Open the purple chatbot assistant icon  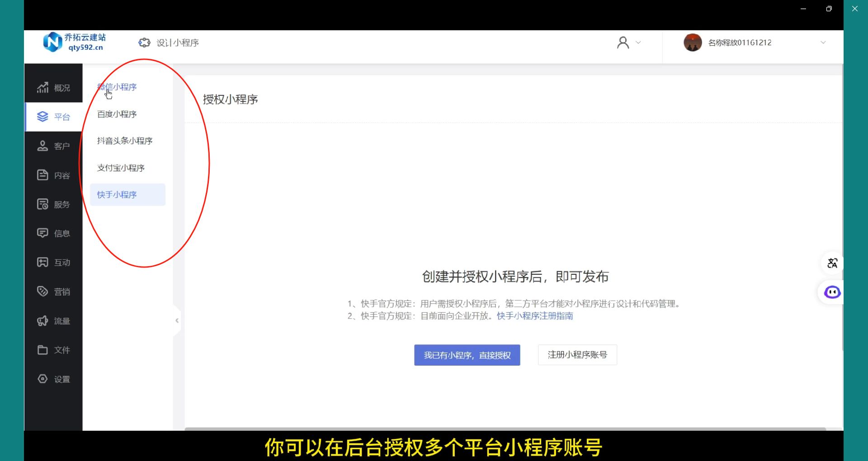point(832,292)
